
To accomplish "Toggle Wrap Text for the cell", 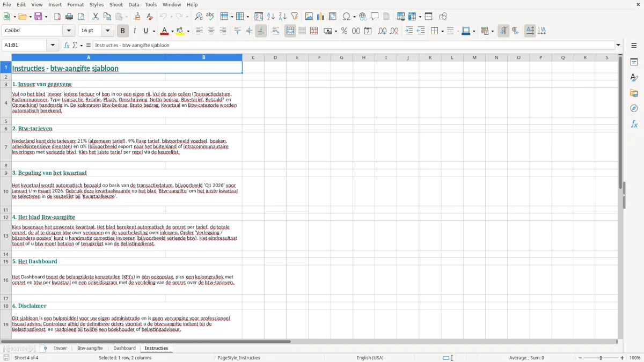I will (x=276, y=31).
